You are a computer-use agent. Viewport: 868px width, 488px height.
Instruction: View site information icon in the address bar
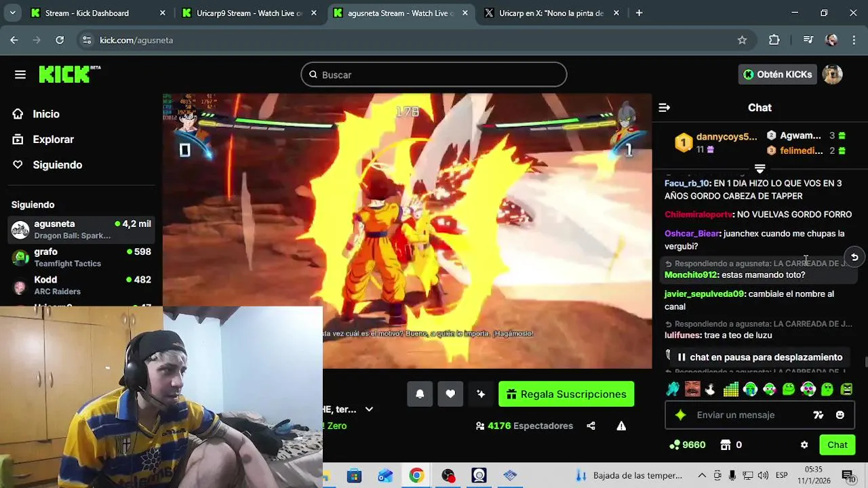(86, 40)
